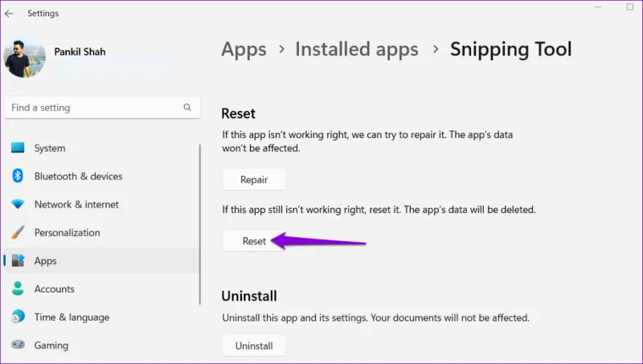Click the Reset button
Image resolution: width=643 pixels, height=364 pixels.
[254, 241]
